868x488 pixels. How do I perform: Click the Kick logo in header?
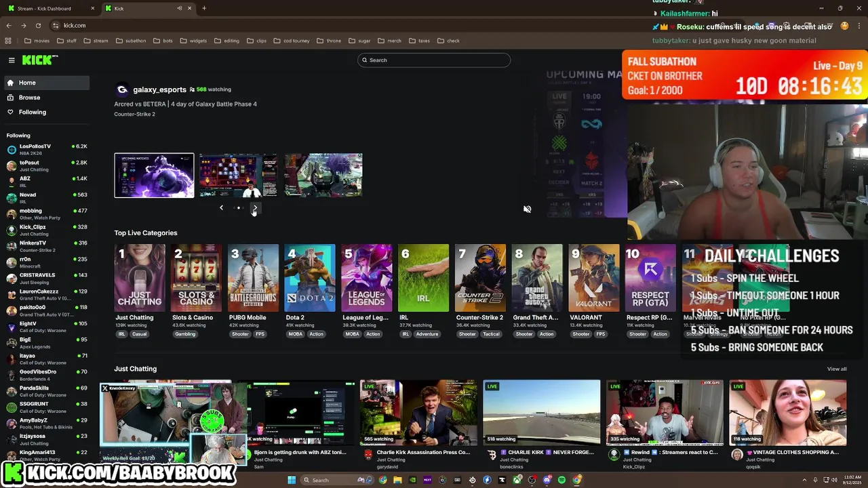pyautogui.click(x=40, y=60)
